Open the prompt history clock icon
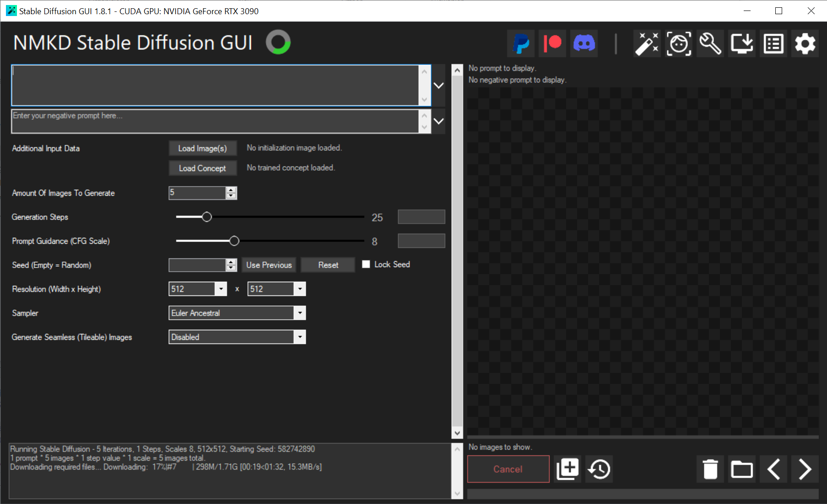This screenshot has width=827, height=504. click(x=599, y=469)
